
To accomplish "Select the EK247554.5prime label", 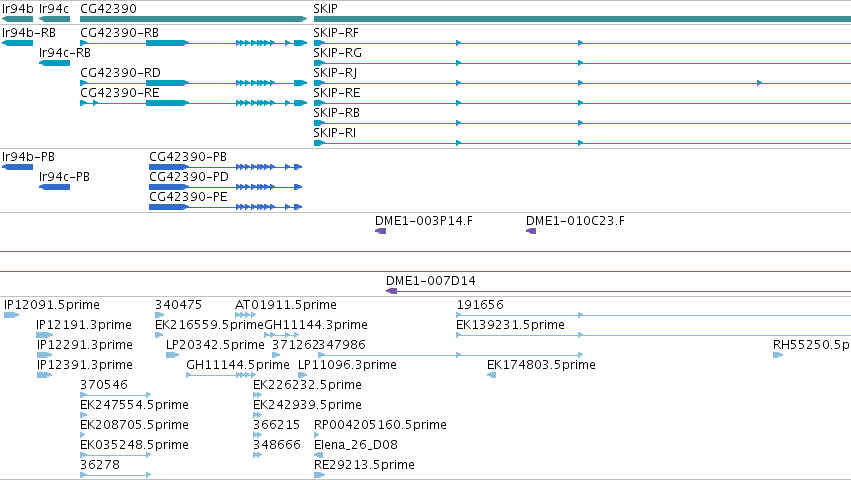I will click(x=135, y=405).
